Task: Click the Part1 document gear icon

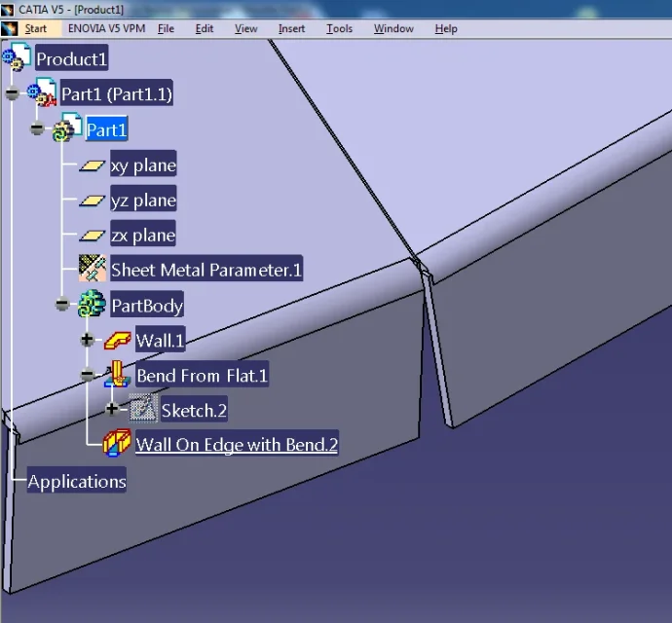Action: click(67, 128)
